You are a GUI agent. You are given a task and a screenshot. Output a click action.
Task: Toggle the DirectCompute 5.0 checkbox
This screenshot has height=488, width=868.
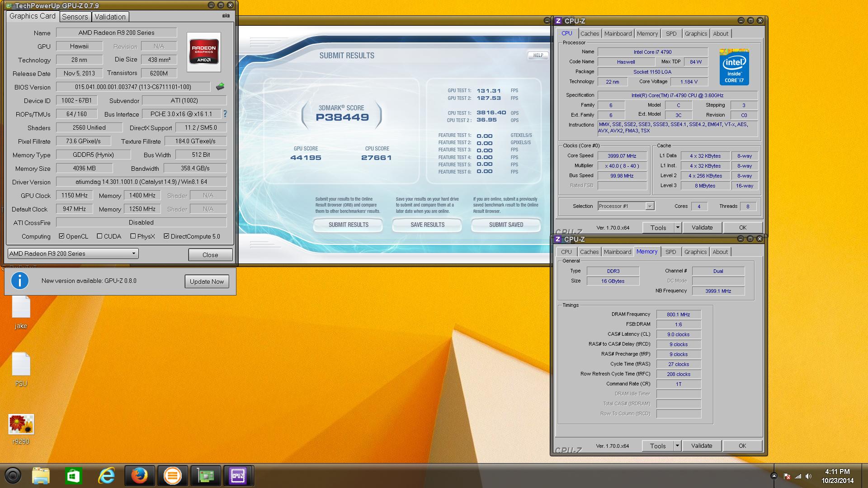[x=166, y=236]
